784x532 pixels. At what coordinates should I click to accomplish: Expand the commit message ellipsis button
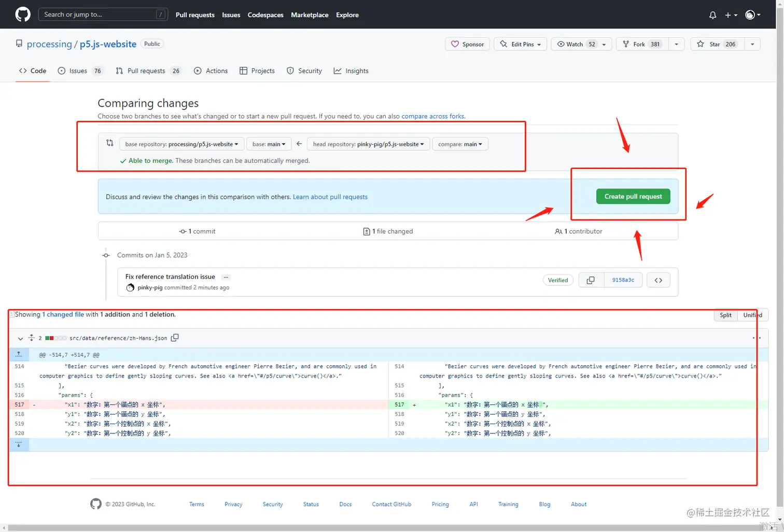point(226,277)
